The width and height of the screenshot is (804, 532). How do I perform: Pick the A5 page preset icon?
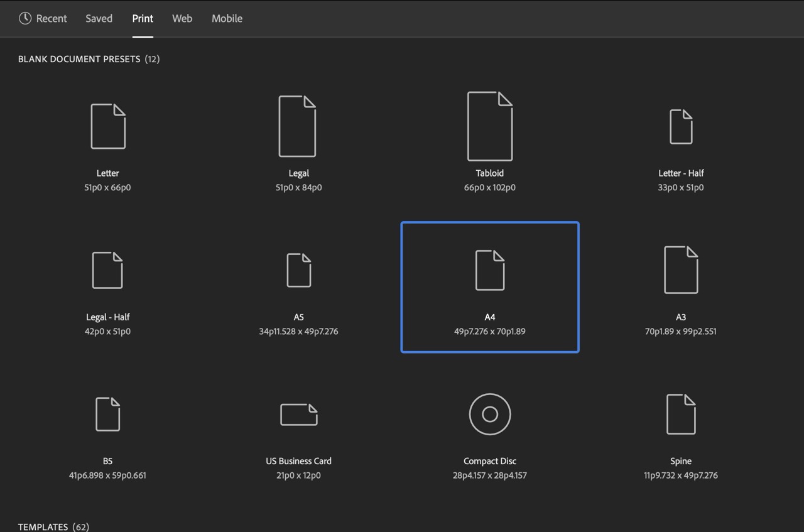tap(299, 270)
